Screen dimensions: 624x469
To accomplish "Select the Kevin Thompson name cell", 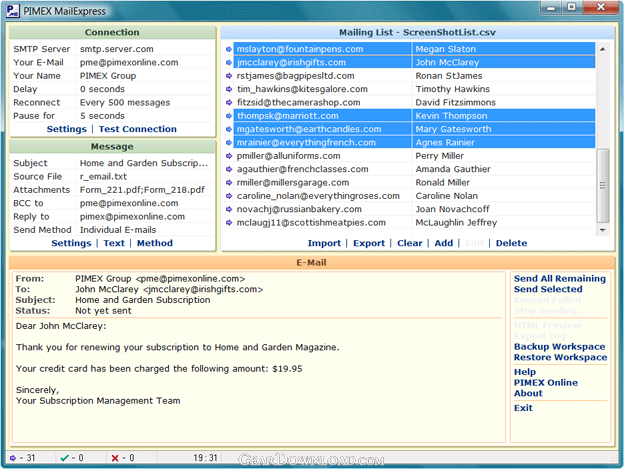I will click(504, 116).
